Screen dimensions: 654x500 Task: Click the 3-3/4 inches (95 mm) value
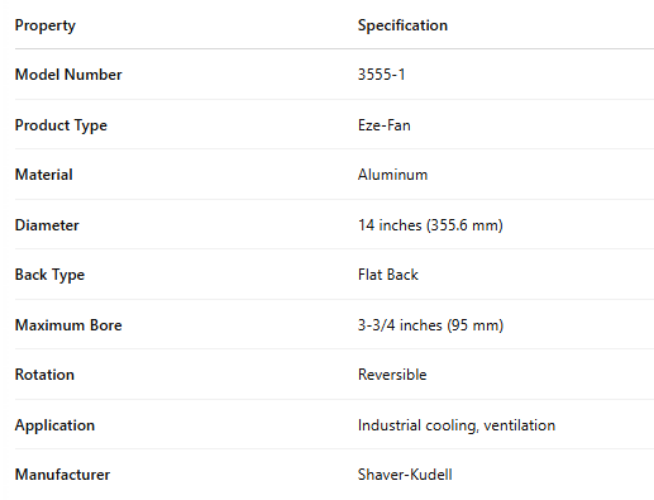pyautogui.click(x=430, y=325)
